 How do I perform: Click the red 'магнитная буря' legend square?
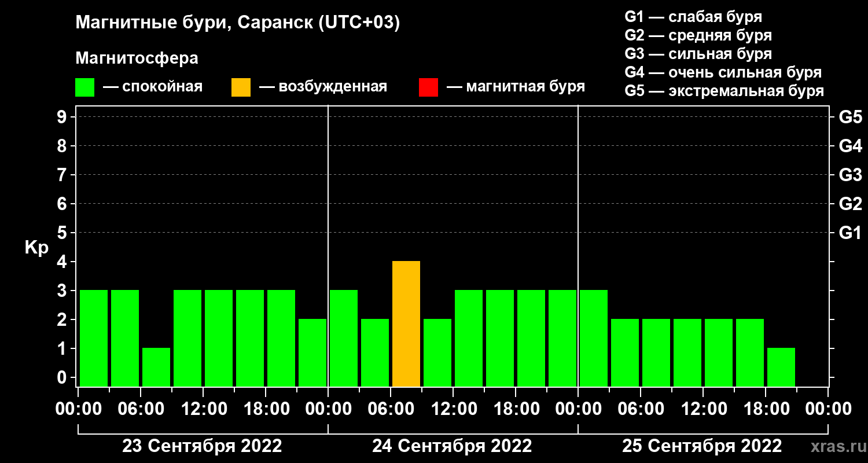point(429,87)
